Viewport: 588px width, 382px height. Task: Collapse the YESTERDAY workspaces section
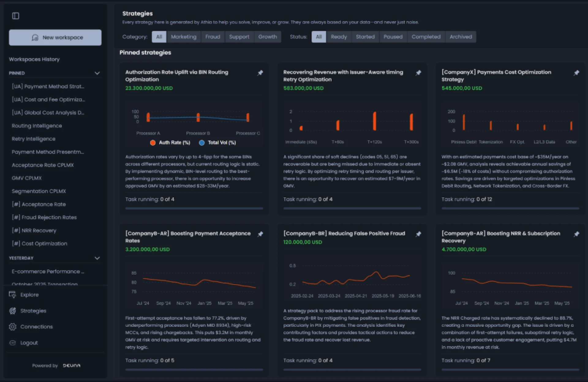[97, 258]
